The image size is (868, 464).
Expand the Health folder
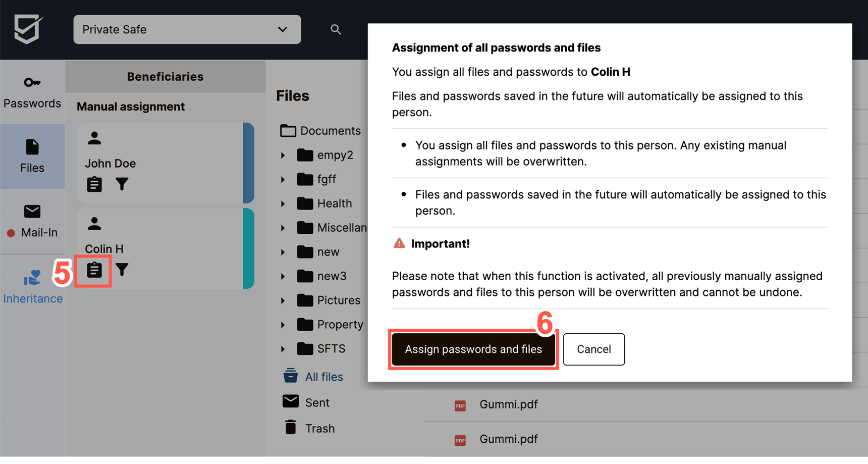[283, 203]
